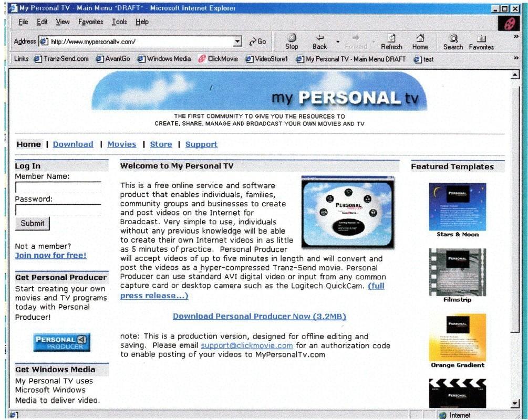The image size is (528, 420).
Task: Click the my PERSONAL tv banner
Action: (259, 90)
